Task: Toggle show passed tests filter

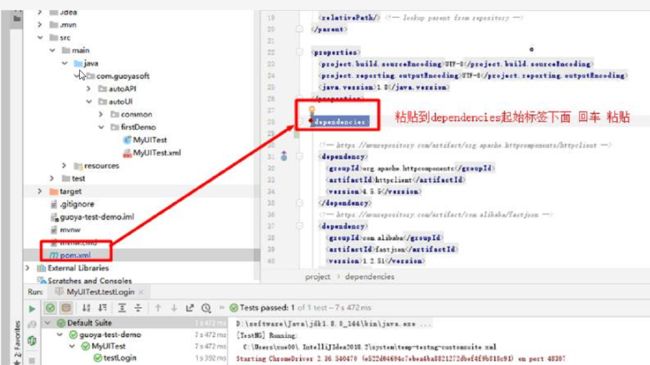Action: point(51,308)
